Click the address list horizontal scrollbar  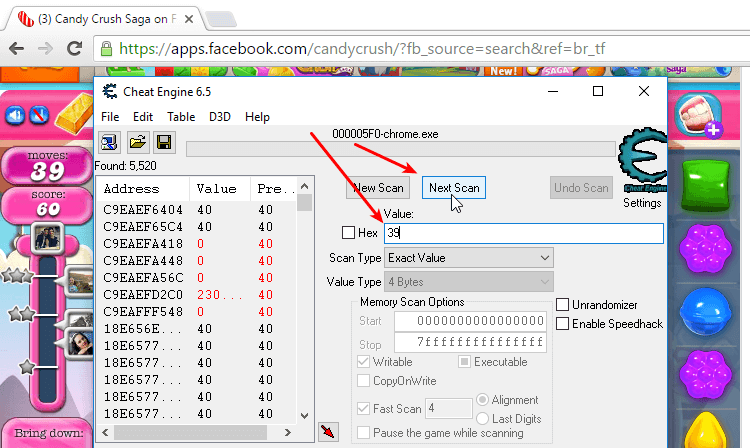tap(190, 432)
